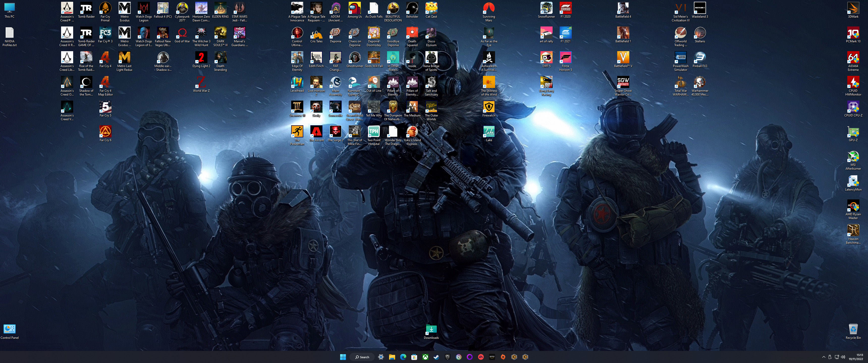Select the PowerWash Simulator shortcut
The width and height of the screenshot is (868, 363).
point(680,62)
